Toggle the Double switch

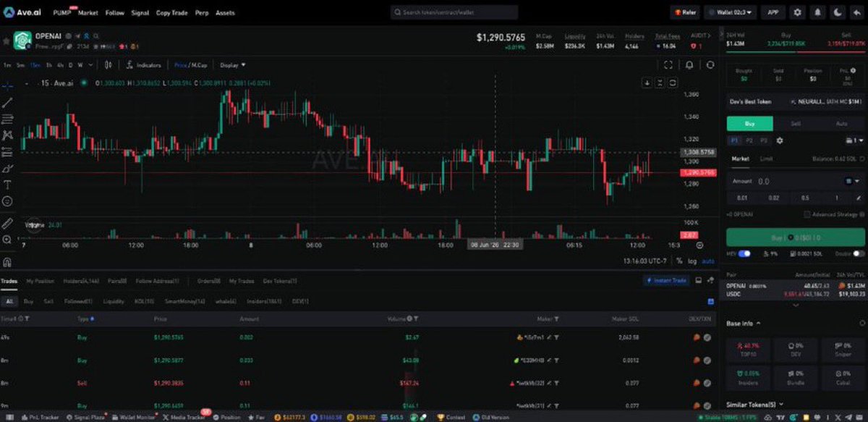859,253
